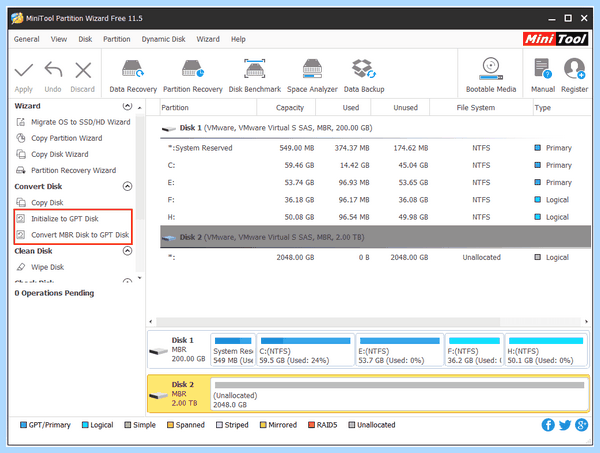Choose Initialize to GPT Disk
The width and height of the screenshot is (600, 453).
(57, 218)
